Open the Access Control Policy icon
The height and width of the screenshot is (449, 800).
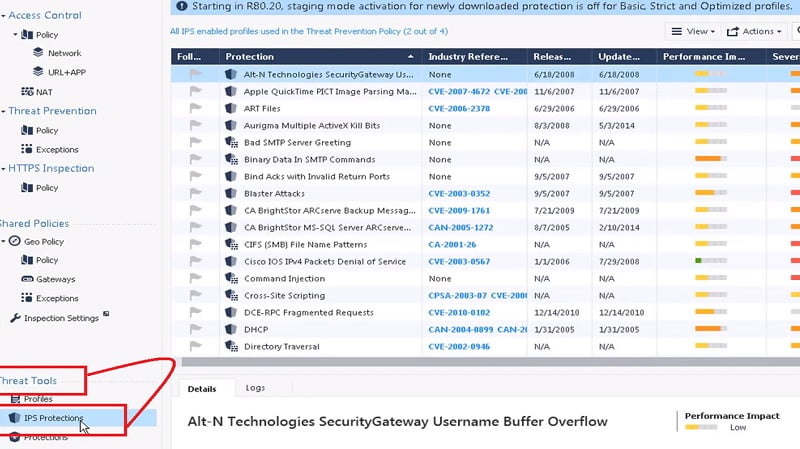pyautogui.click(x=27, y=35)
